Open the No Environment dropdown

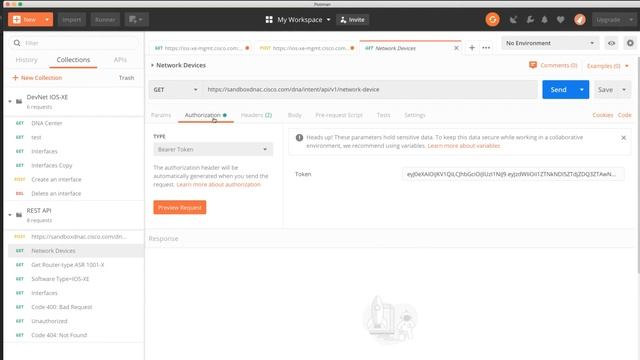550,43
